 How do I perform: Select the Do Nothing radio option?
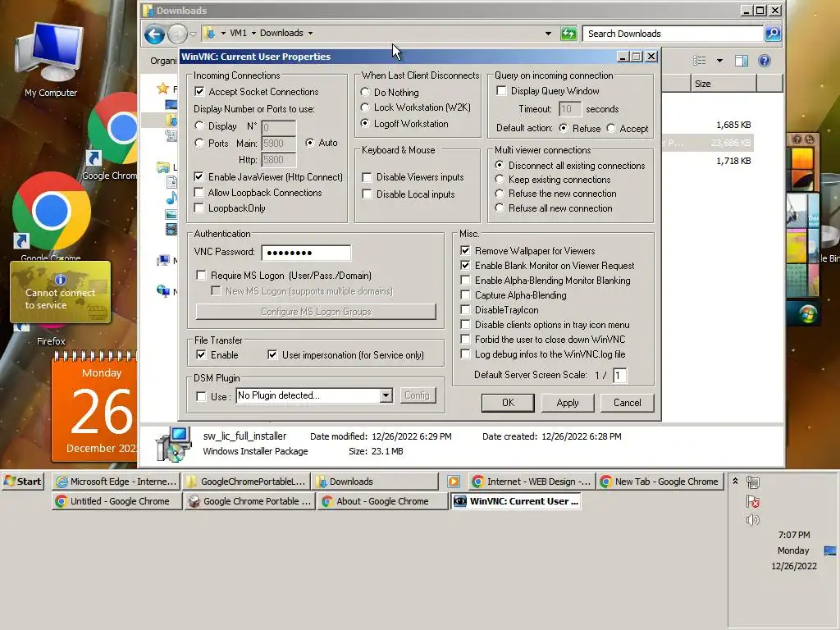(x=365, y=92)
